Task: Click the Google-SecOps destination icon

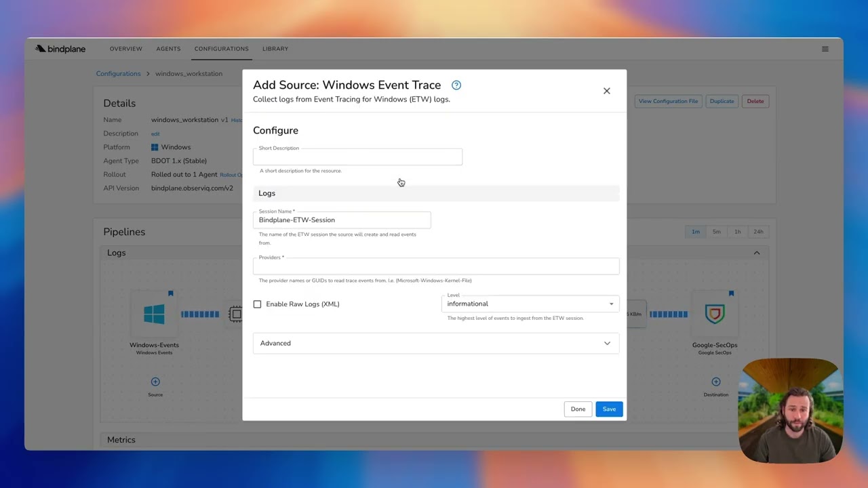Action: [715, 314]
